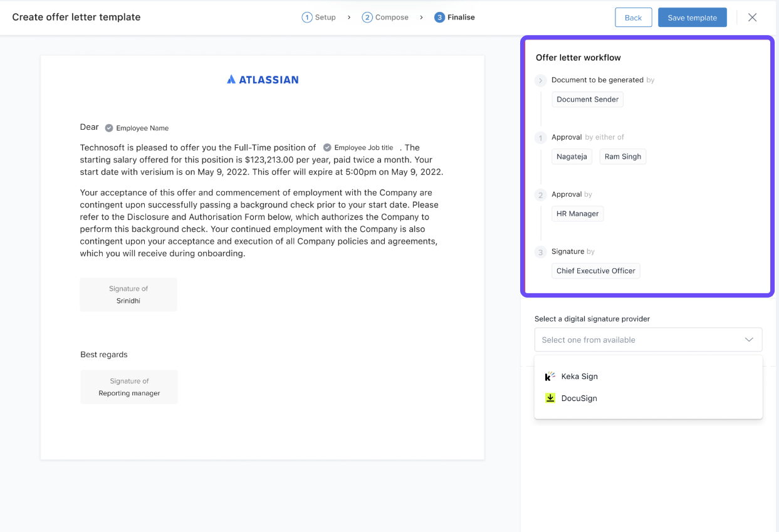Click the checkmark icon beside Employee Name
The width and height of the screenshot is (779, 532).
[x=109, y=128]
